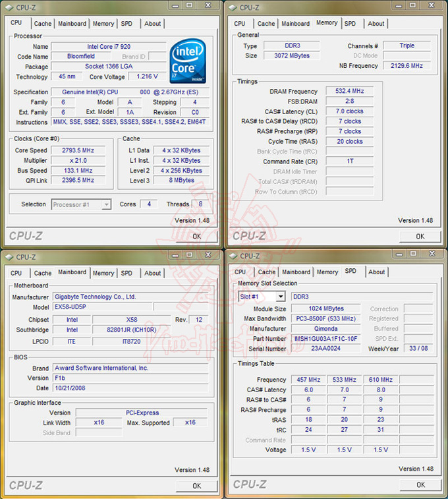This screenshot has width=448, height=499.
Task: Click the SPD Manufacturer value Qimonda
Action: tap(326, 328)
